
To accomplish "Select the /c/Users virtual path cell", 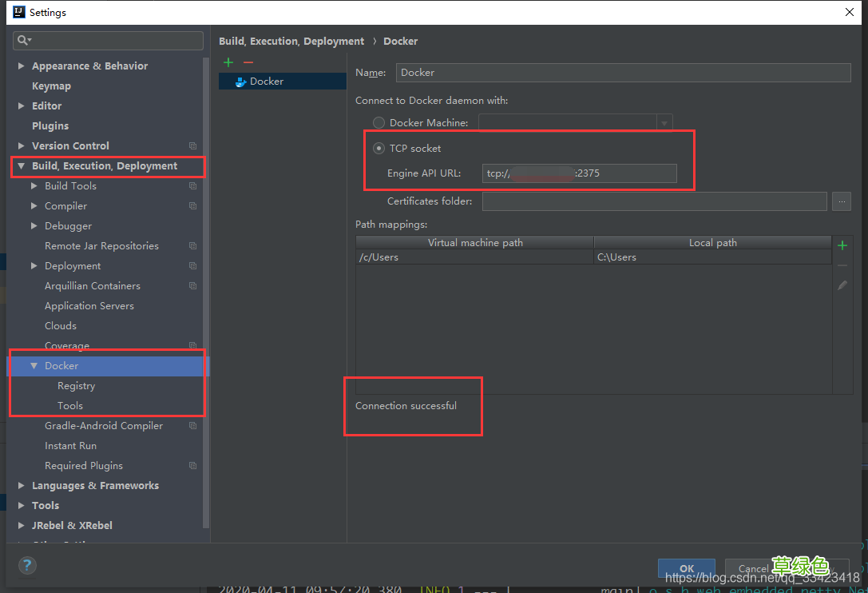I will pos(475,257).
